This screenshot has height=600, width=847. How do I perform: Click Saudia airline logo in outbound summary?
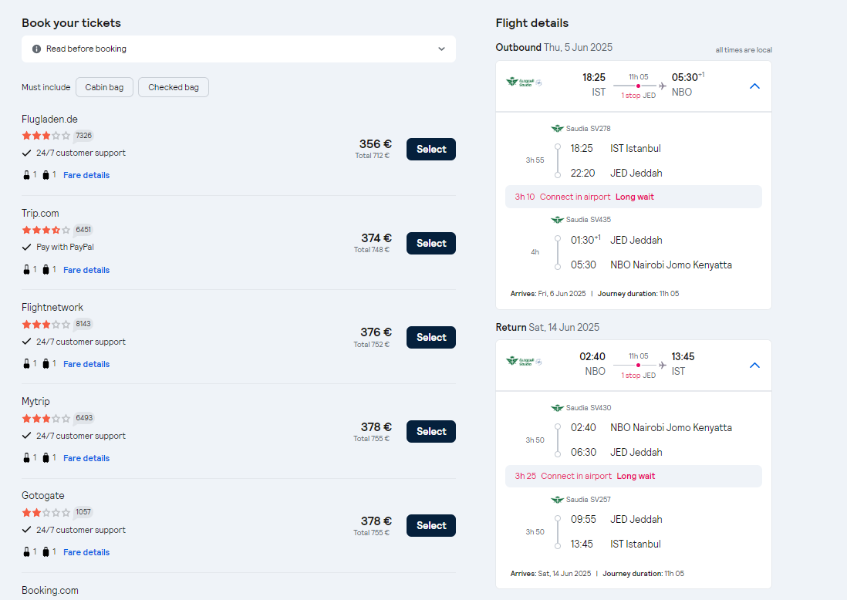tap(523, 82)
